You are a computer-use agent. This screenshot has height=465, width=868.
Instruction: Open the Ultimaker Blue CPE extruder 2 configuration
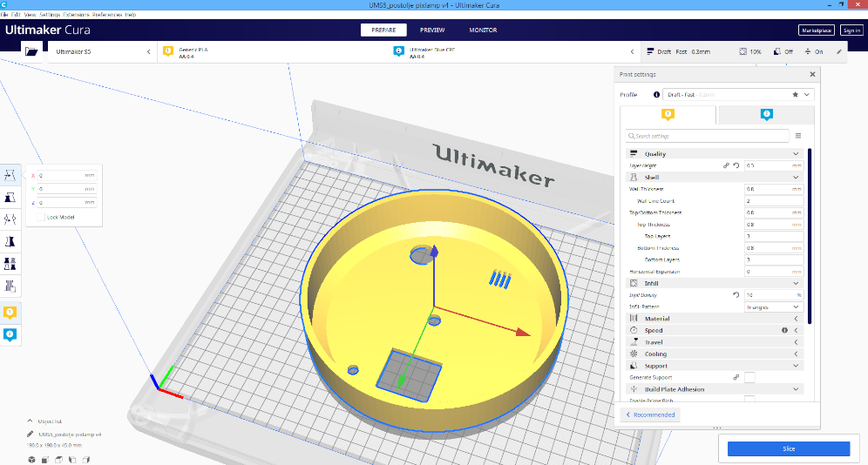(x=516, y=51)
